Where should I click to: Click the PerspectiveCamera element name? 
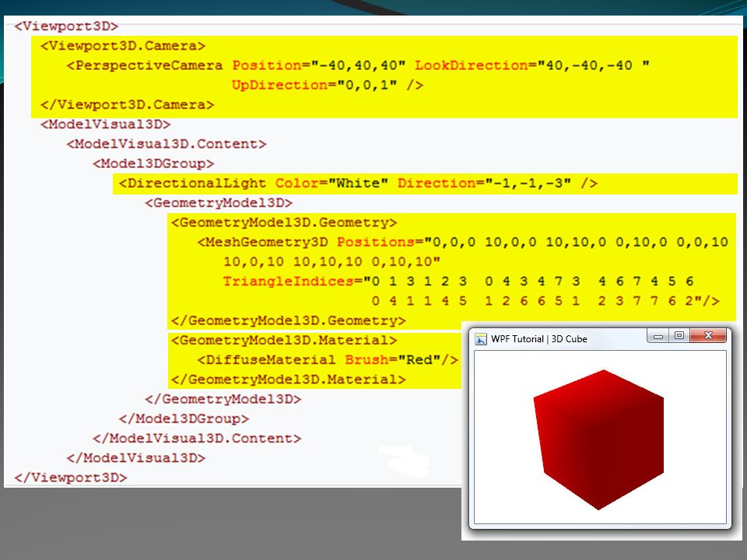click(149, 65)
